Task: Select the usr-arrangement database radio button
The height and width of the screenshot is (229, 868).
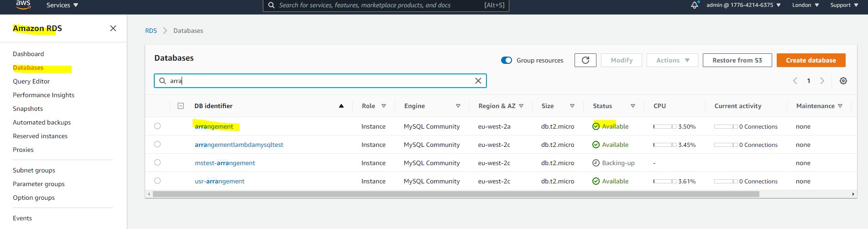Action: coord(157,181)
